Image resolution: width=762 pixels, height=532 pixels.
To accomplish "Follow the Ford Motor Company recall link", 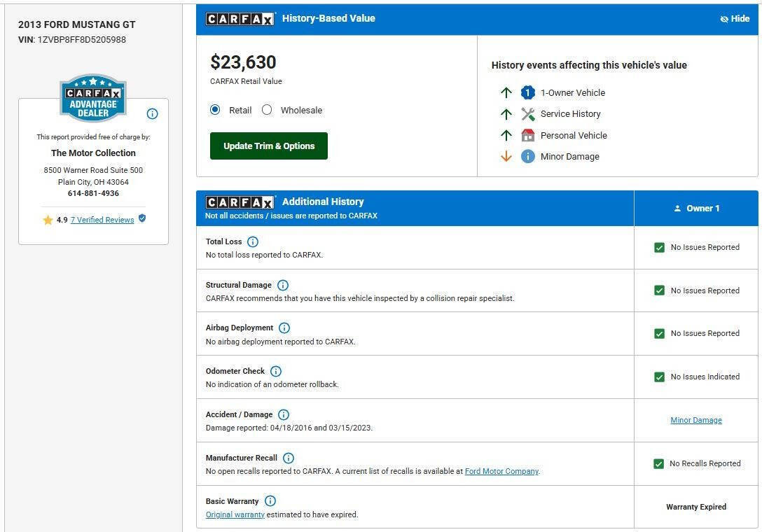I will pyautogui.click(x=501, y=471).
